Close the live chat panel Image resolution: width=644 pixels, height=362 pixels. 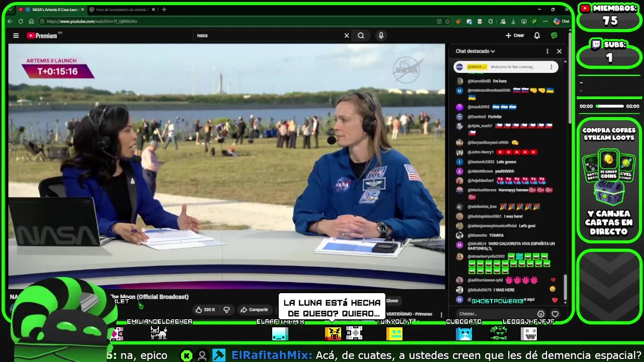(559, 51)
